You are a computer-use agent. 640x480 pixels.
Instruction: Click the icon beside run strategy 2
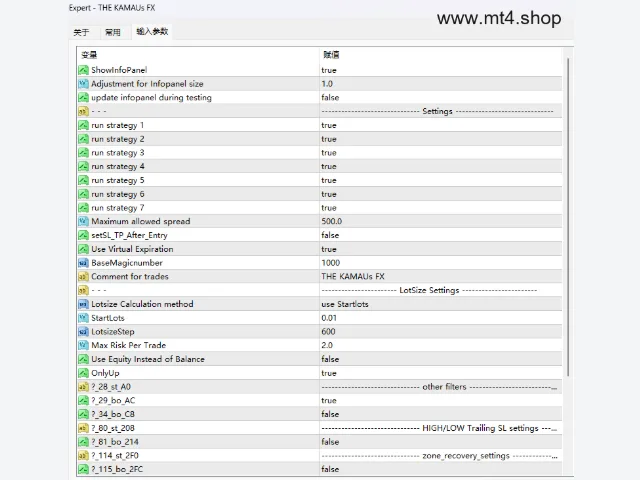tap(83, 139)
